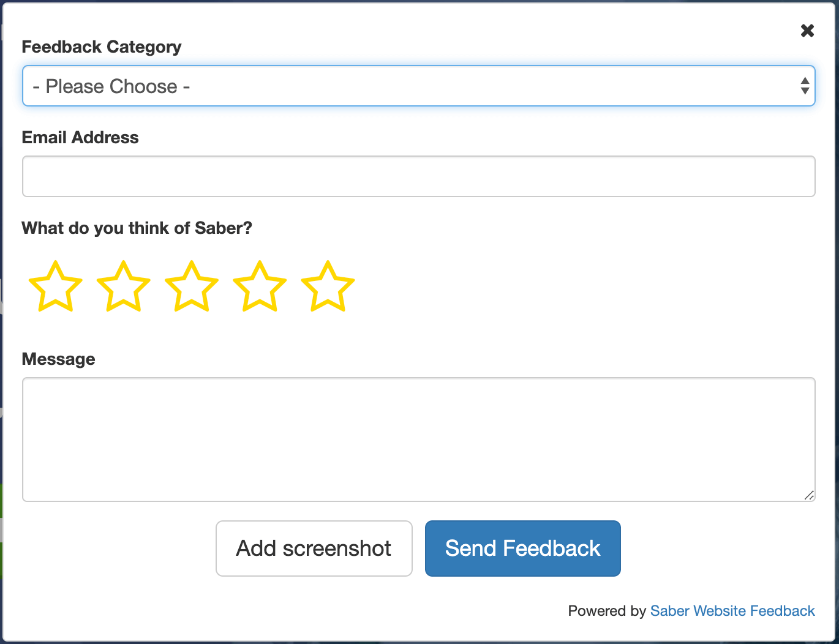This screenshot has width=839, height=644.
Task: Click the "What do you think of Saber?" heading
Action: pos(137,228)
